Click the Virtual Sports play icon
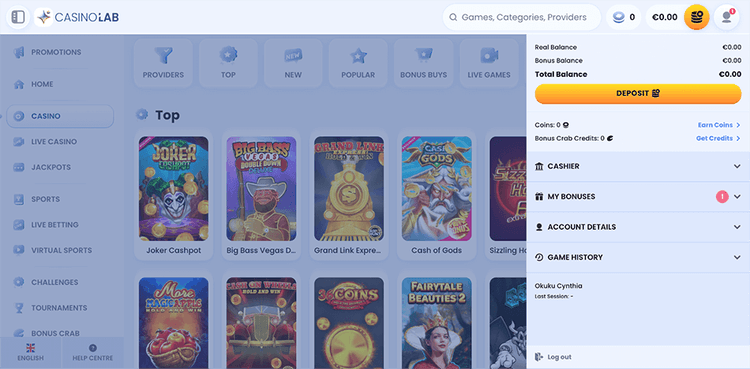750x369 pixels. (x=19, y=250)
